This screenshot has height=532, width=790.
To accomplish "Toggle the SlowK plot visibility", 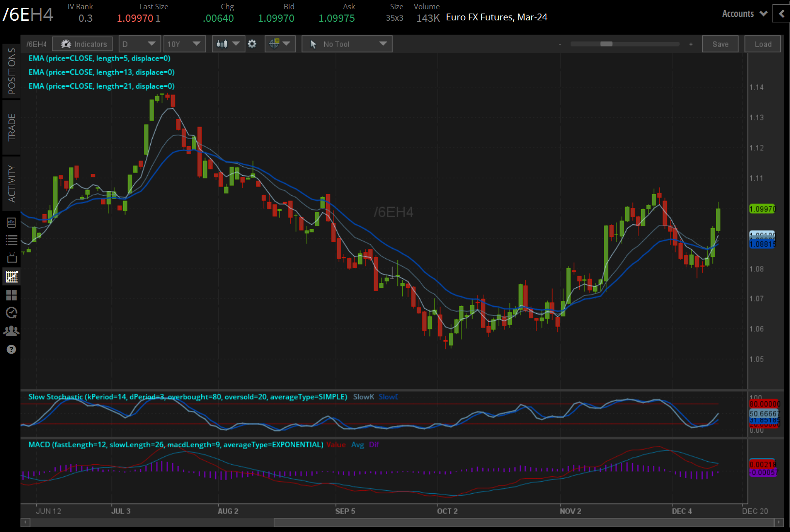I will click(363, 397).
